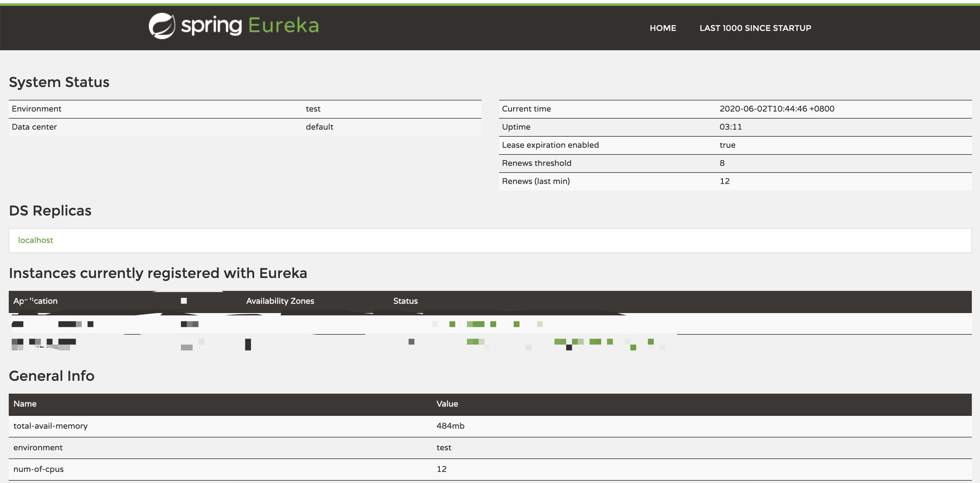This screenshot has height=483, width=980.
Task: Select the num-of-cpus row label
Action: (39, 469)
